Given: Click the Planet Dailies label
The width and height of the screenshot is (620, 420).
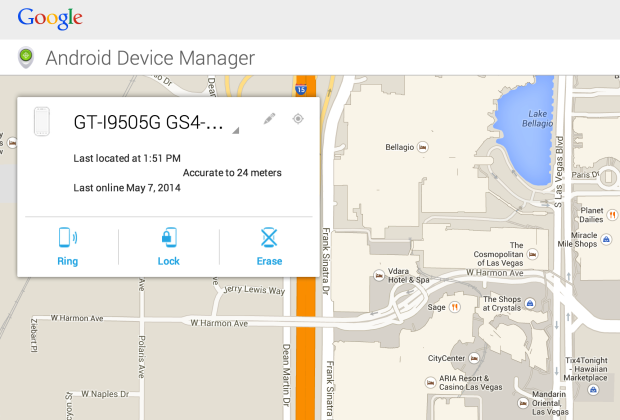Looking at the screenshot, I should tap(591, 215).
